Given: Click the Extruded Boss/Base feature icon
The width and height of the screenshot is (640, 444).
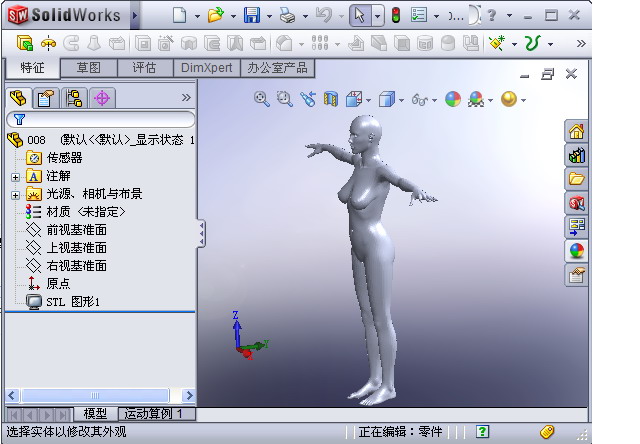Looking at the screenshot, I should [25, 42].
